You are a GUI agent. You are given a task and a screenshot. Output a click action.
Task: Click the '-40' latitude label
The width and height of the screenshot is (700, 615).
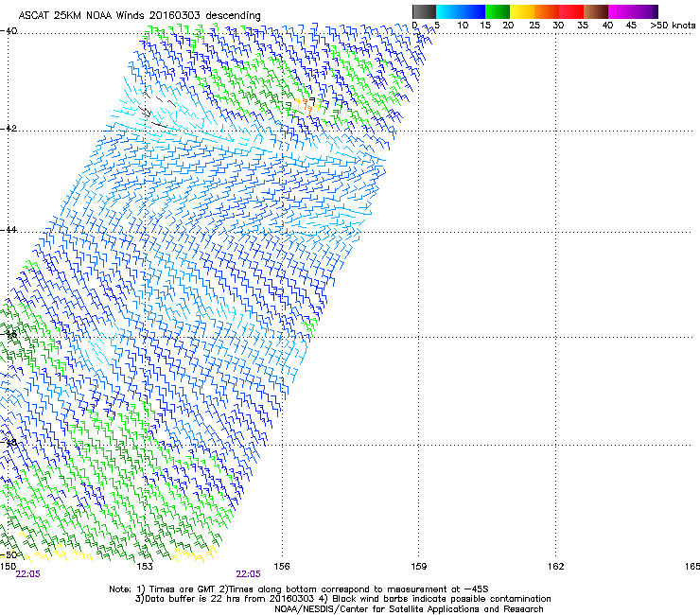click(x=9, y=31)
